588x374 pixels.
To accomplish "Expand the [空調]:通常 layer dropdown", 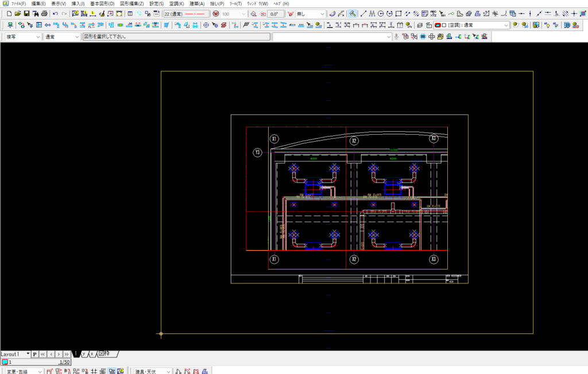I will pos(506,25).
